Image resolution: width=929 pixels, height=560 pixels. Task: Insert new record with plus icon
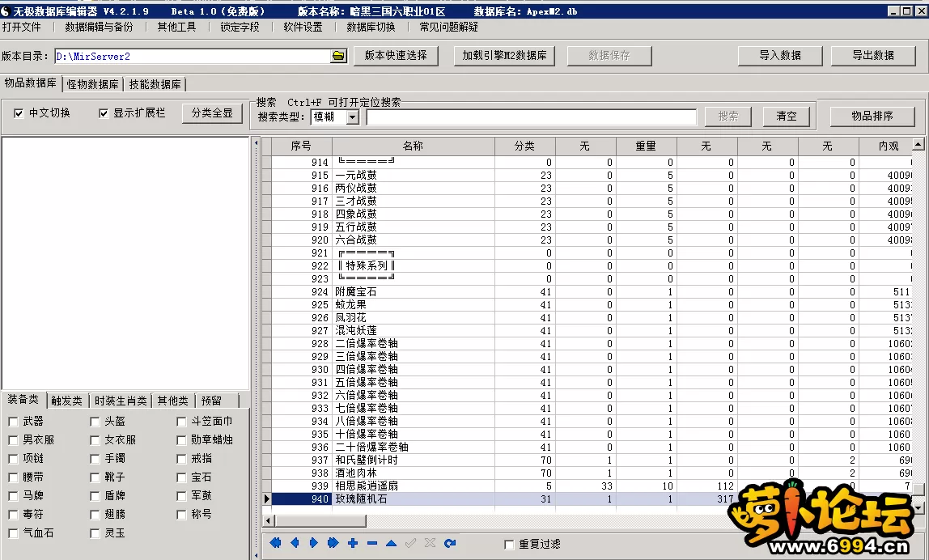[x=353, y=543]
